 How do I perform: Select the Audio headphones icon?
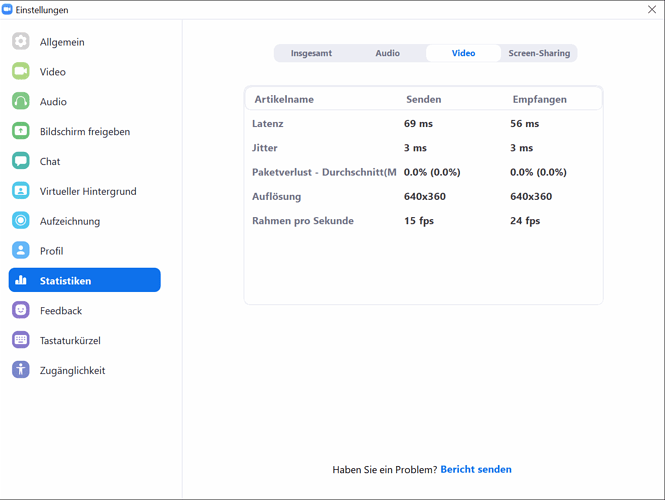21,101
